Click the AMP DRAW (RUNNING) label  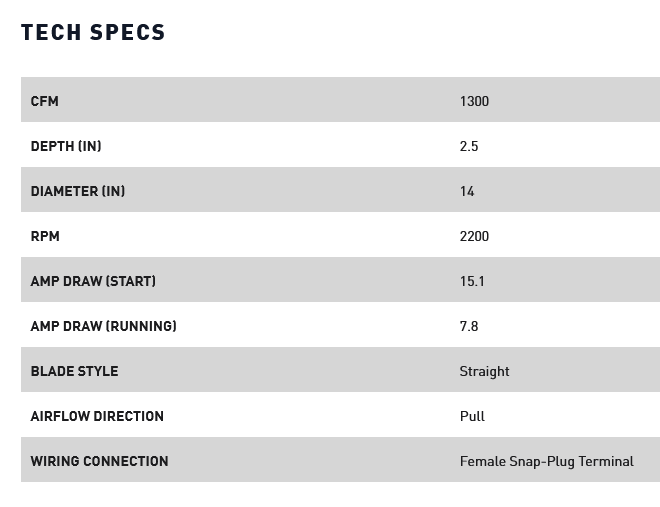pos(103,326)
